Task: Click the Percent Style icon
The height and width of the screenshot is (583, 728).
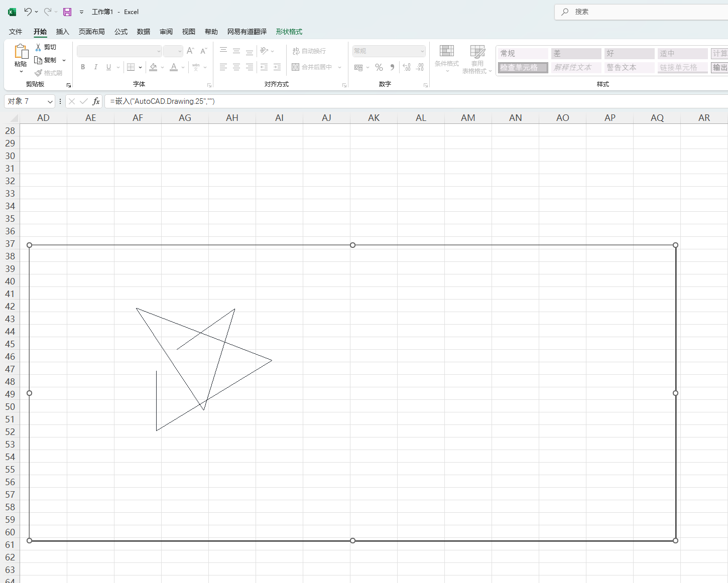Action: [x=379, y=67]
